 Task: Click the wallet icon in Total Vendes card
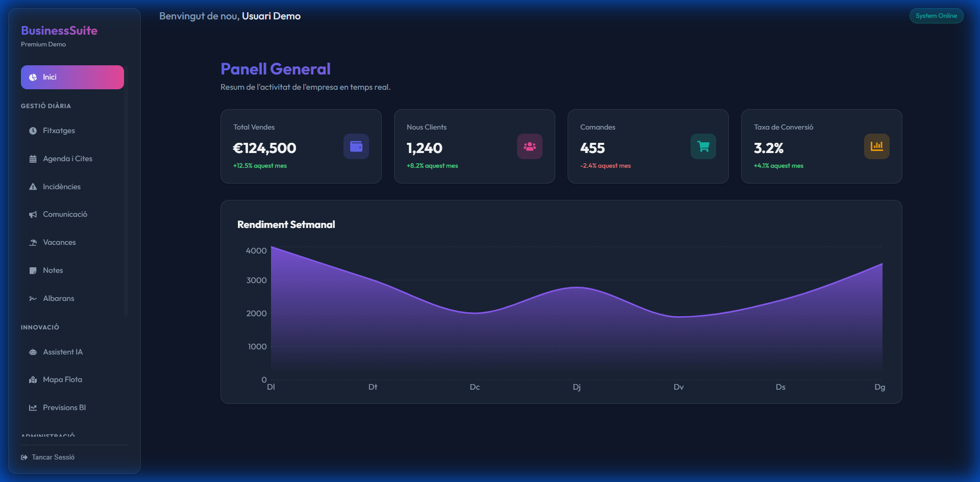356,147
